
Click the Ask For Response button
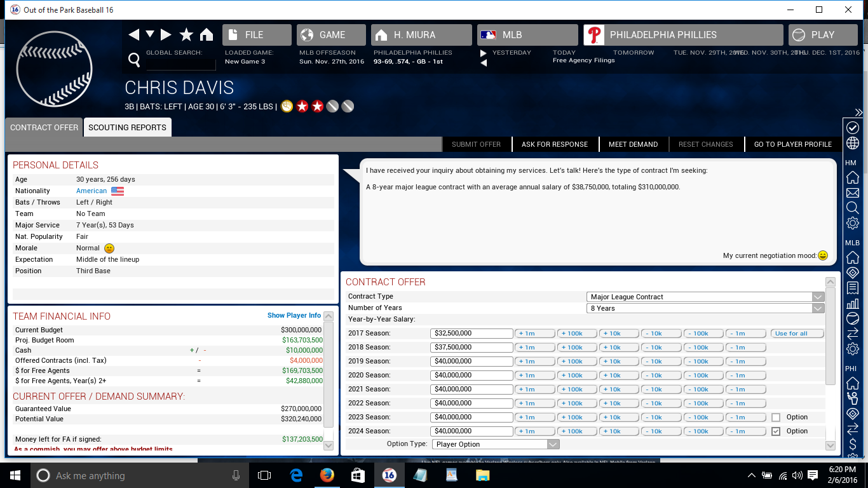click(555, 144)
